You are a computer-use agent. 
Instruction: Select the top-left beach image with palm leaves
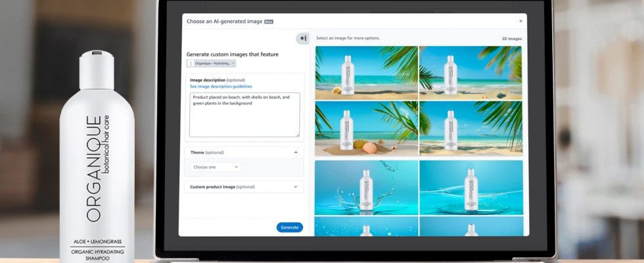click(366, 72)
